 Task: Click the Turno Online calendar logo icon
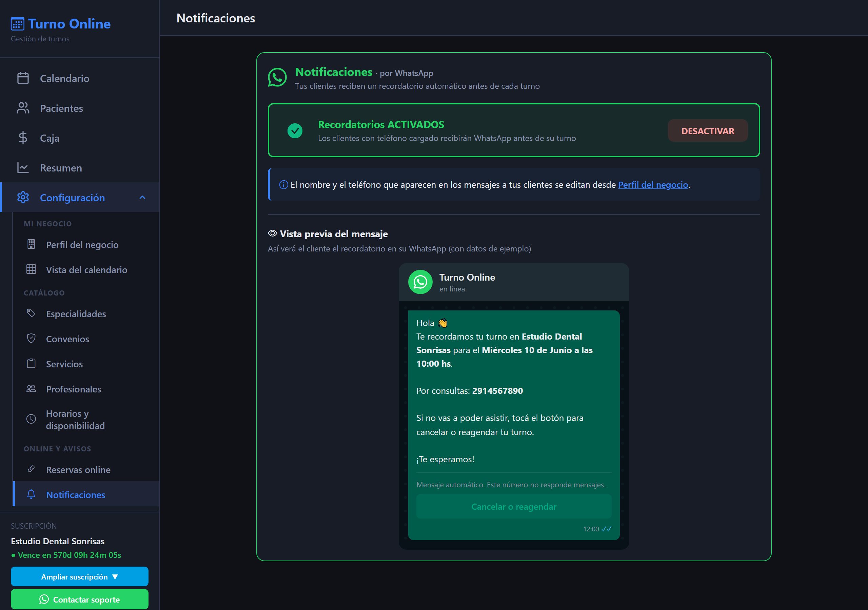[17, 24]
